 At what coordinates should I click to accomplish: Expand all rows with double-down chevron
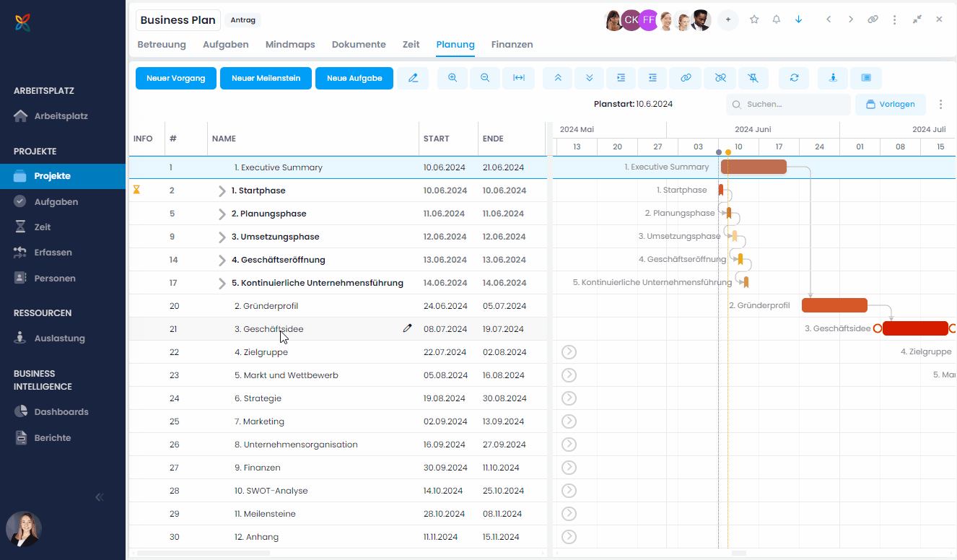click(590, 78)
